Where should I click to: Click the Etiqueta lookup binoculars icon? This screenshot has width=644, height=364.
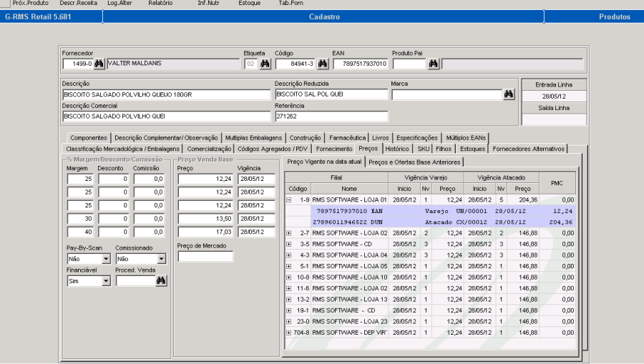click(265, 64)
